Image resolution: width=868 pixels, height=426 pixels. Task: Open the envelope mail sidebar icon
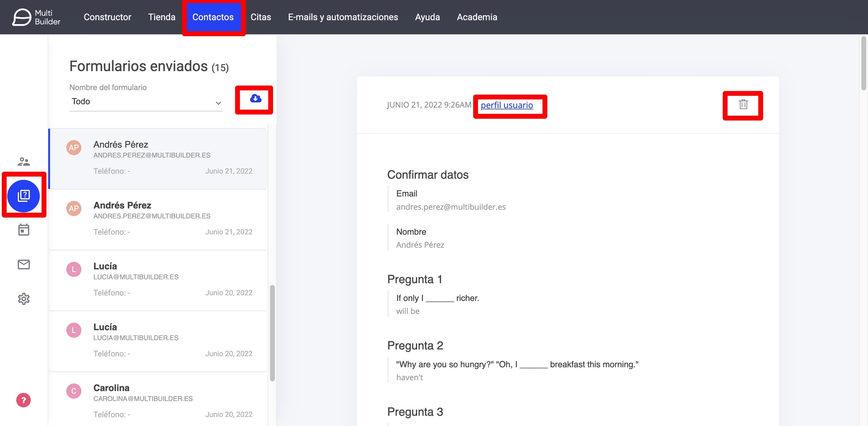coord(24,264)
